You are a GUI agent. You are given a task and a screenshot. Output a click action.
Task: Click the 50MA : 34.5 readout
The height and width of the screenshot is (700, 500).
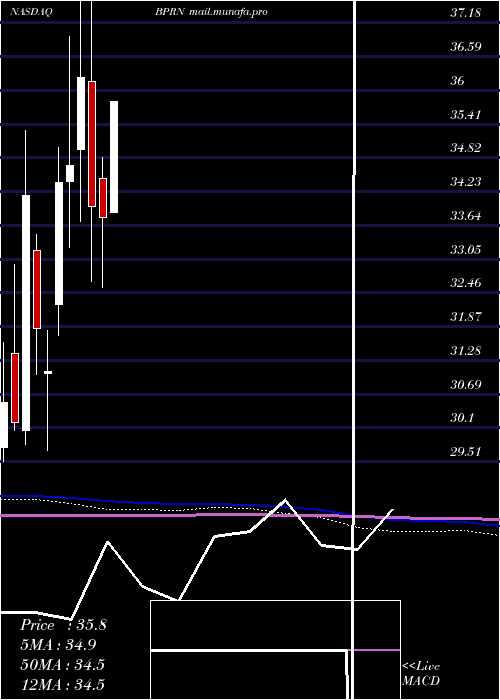click(62, 665)
